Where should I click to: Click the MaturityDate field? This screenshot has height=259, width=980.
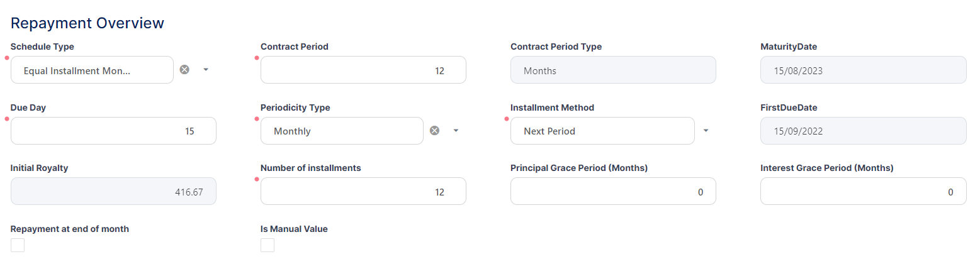tap(863, 70)
